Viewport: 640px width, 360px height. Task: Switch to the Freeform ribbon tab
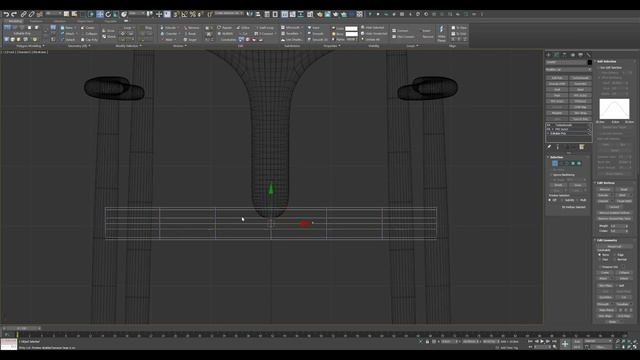[x=36, y=21]
